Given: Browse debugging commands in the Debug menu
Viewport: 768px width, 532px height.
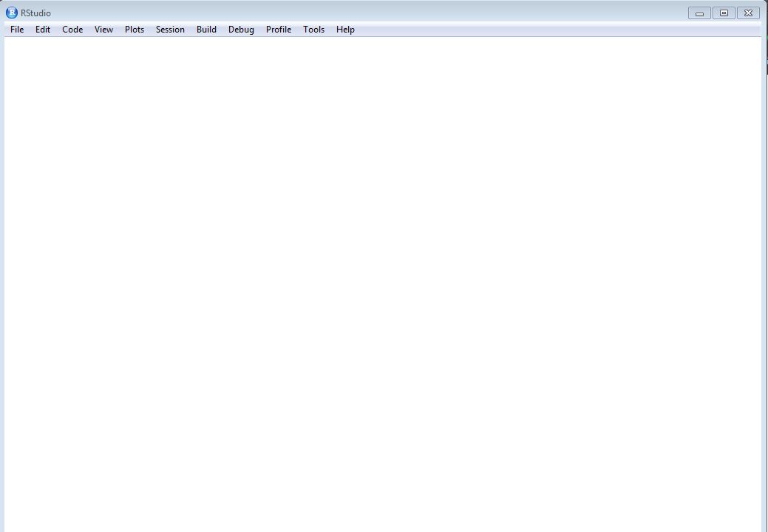Looking at the screenshot, I should 241,30.
